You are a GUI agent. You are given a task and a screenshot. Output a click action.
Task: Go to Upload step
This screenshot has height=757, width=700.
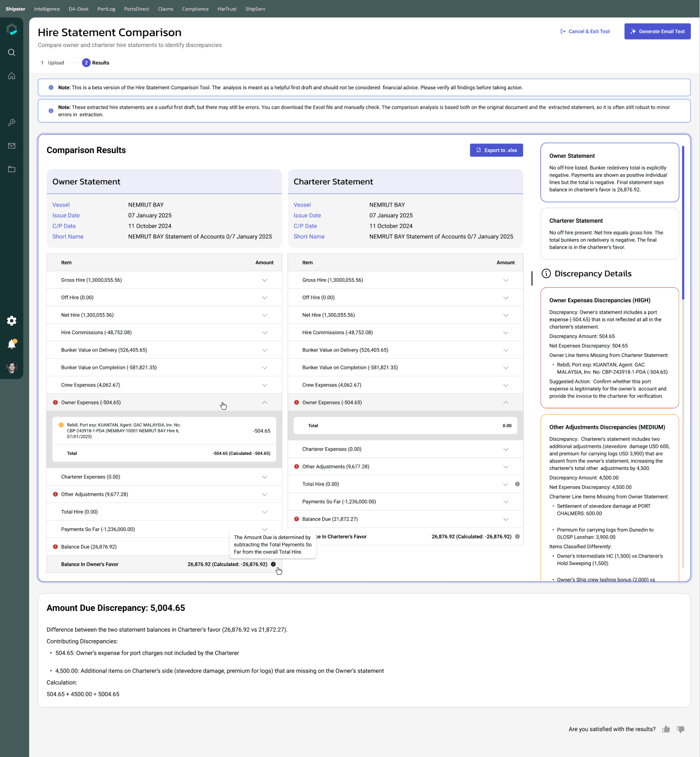tap(52, 63)
